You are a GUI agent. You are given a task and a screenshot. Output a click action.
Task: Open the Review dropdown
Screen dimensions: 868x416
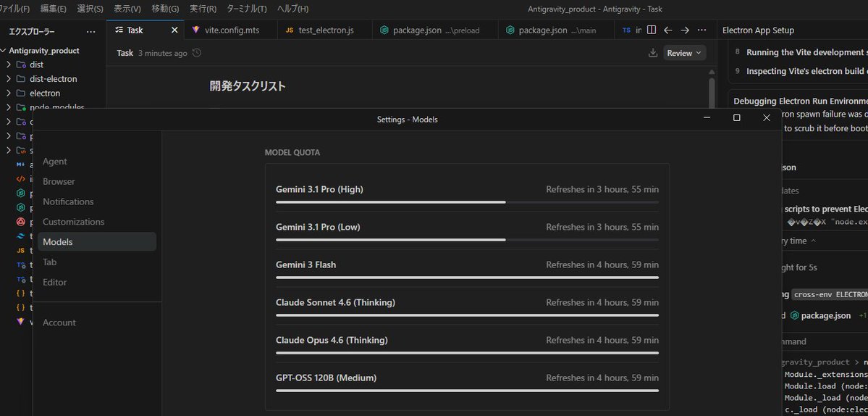click(x=683, y=53)
